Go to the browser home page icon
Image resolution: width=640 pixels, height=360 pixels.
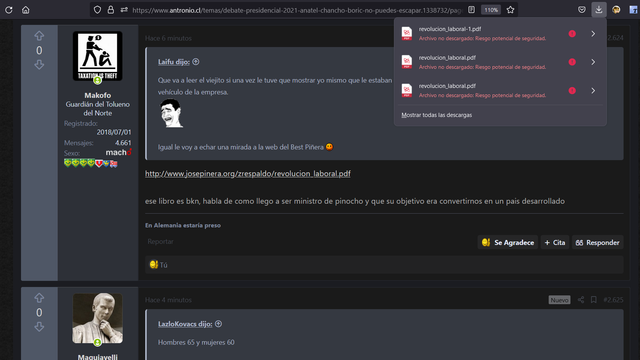[x=26, y=10]
